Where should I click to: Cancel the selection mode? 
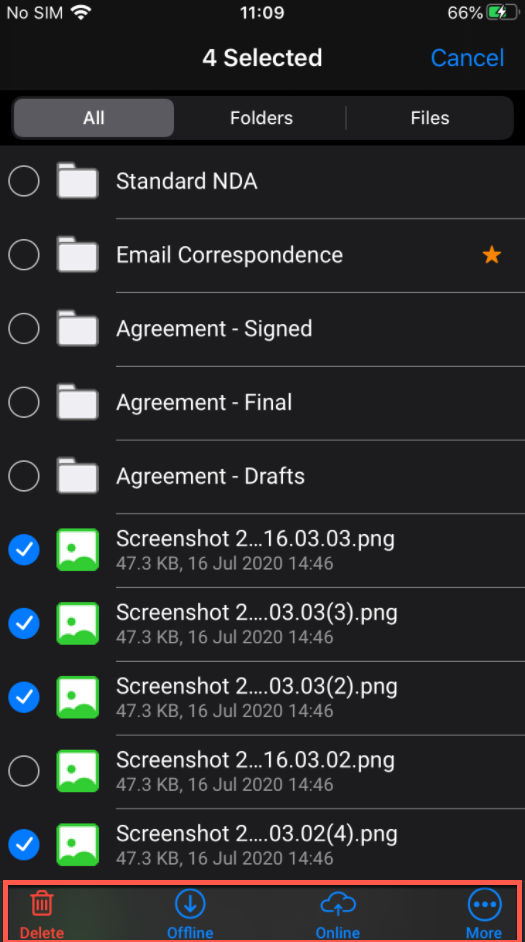tap(467, 58)
